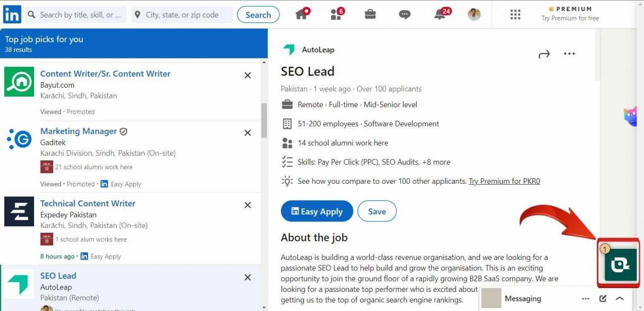Click Bayut.com company name
Image resolution: width=644 pixels, height=311 pixels.
[x=57, y=85]
